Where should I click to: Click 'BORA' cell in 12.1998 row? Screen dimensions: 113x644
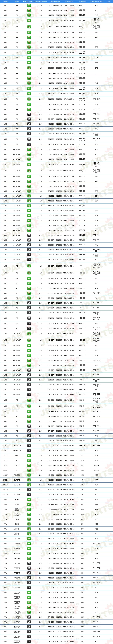click(17, 504)
